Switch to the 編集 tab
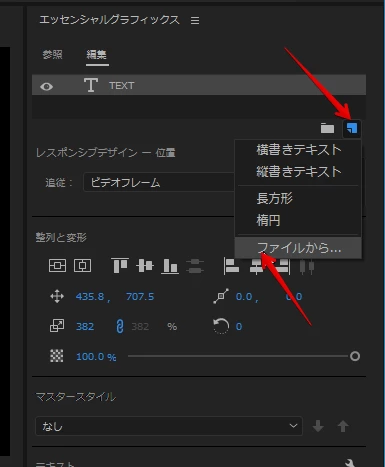The width and height of the screenshot is (385, 467). point(97,54)
